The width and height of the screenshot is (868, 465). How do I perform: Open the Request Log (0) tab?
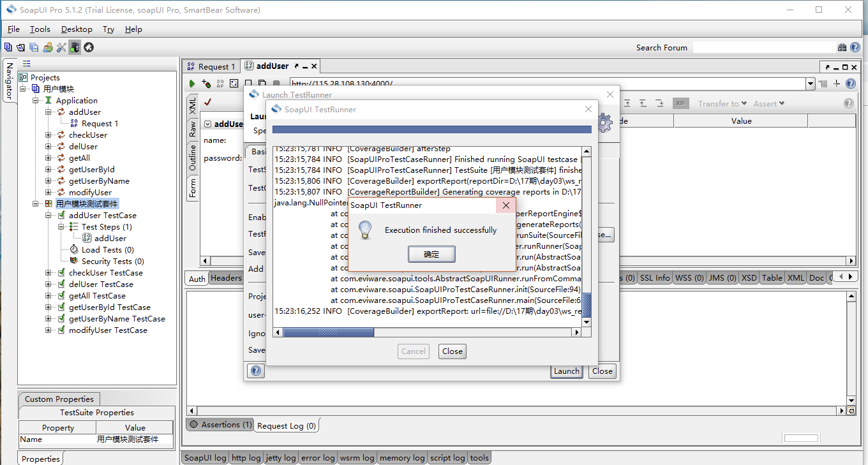[287, 425]
